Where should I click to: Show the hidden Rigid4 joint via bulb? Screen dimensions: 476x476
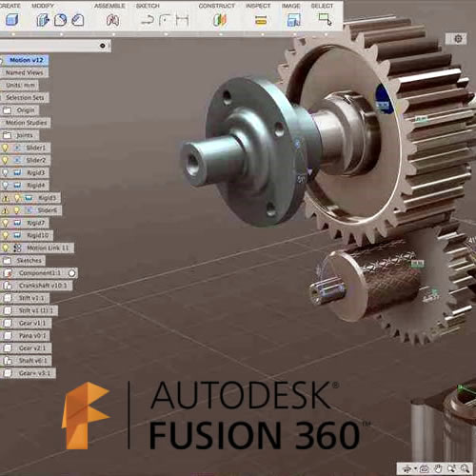click(x=6, y=186)
